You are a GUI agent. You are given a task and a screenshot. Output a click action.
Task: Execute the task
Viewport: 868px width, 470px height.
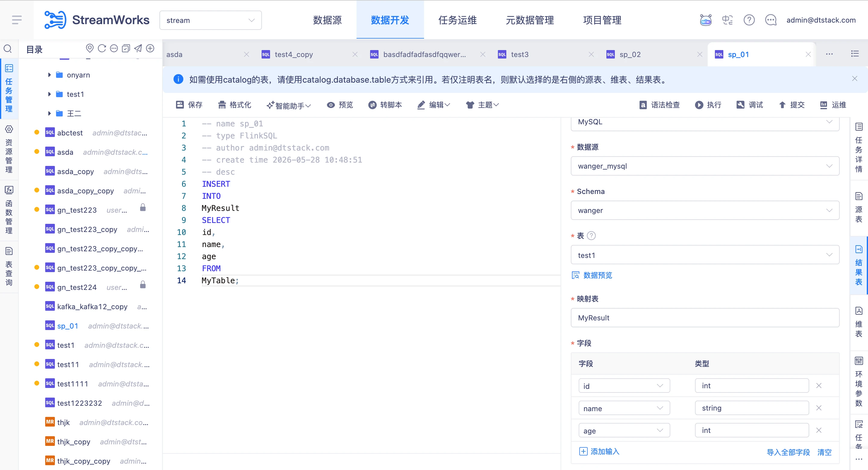pyautogui.click(x=708, y=105)
